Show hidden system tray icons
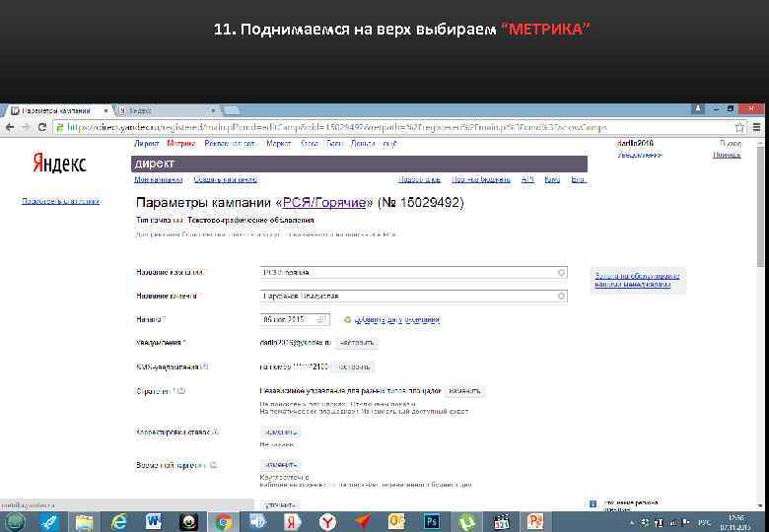Screen dimensions: 769x532 632,523
